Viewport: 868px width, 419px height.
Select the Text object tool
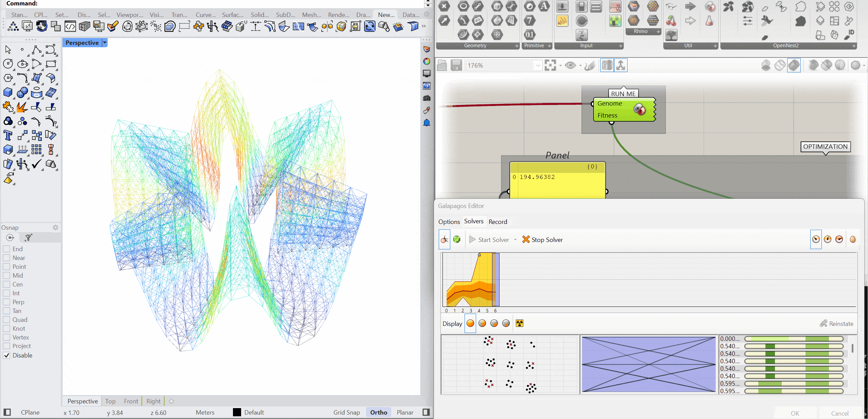[x=8, y=135]
